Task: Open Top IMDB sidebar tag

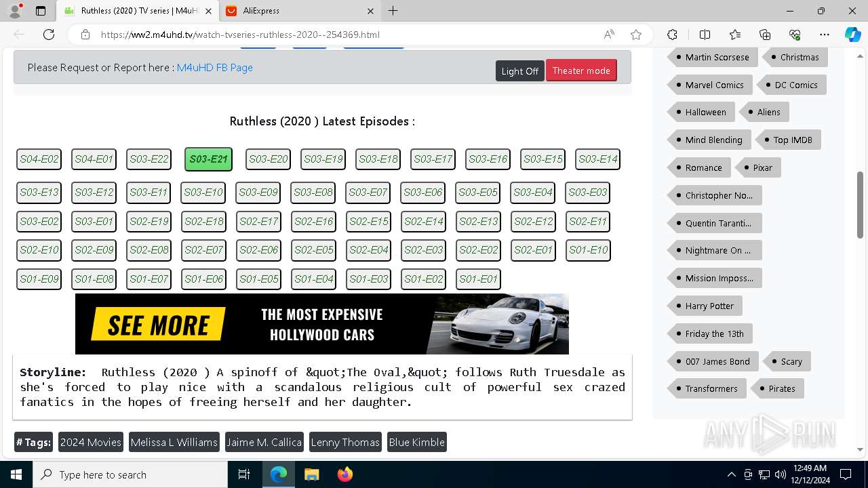Action: [x=787, y=140]
